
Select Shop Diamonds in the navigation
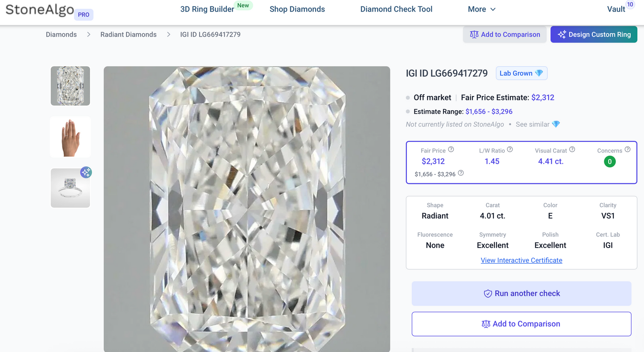(x=297, y=9)
